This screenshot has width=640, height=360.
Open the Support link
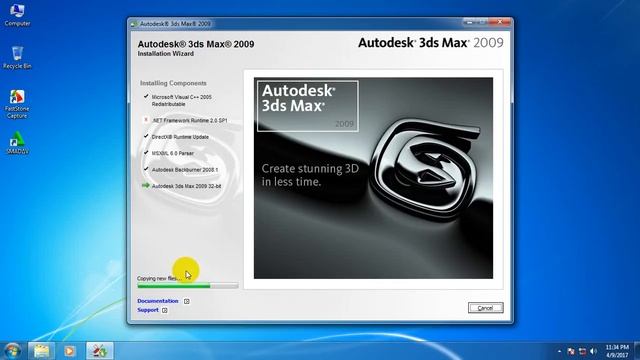148,310
